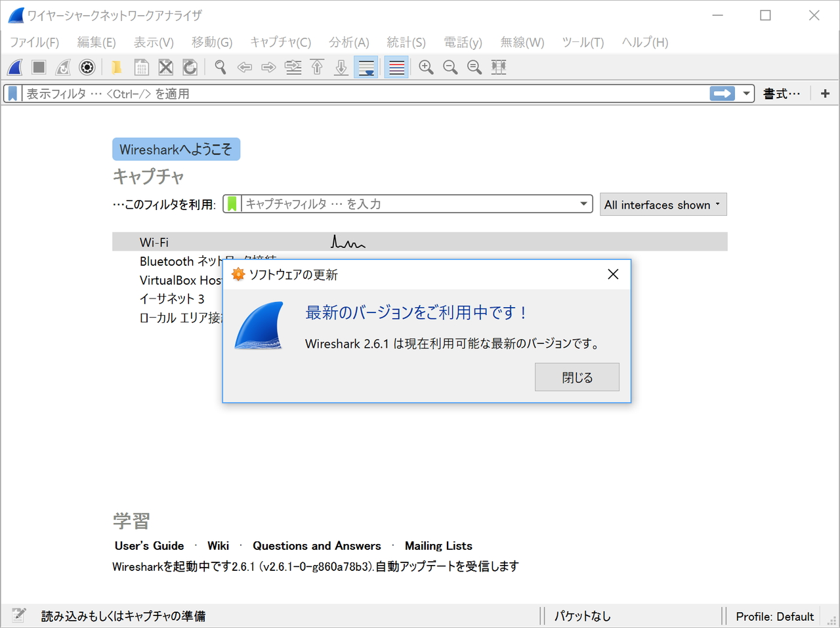This screenshot has width=840, height=628.
Task: Reload the capture file icon
Action: pyautogui.click(x=190, y=67)
